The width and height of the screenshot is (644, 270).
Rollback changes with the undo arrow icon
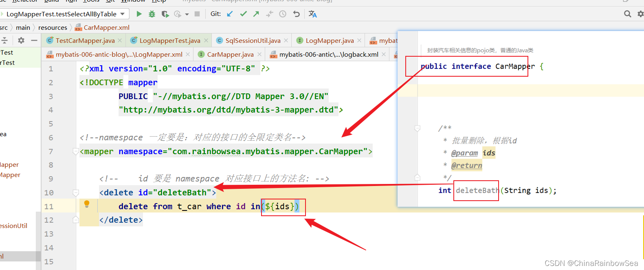[296, 14]
